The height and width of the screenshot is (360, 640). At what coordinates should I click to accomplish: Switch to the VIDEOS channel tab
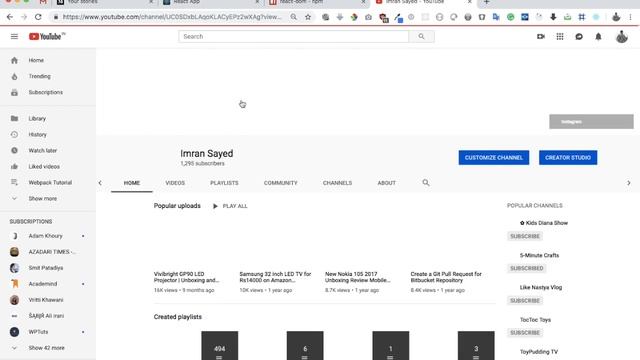[x=175, y=183]
